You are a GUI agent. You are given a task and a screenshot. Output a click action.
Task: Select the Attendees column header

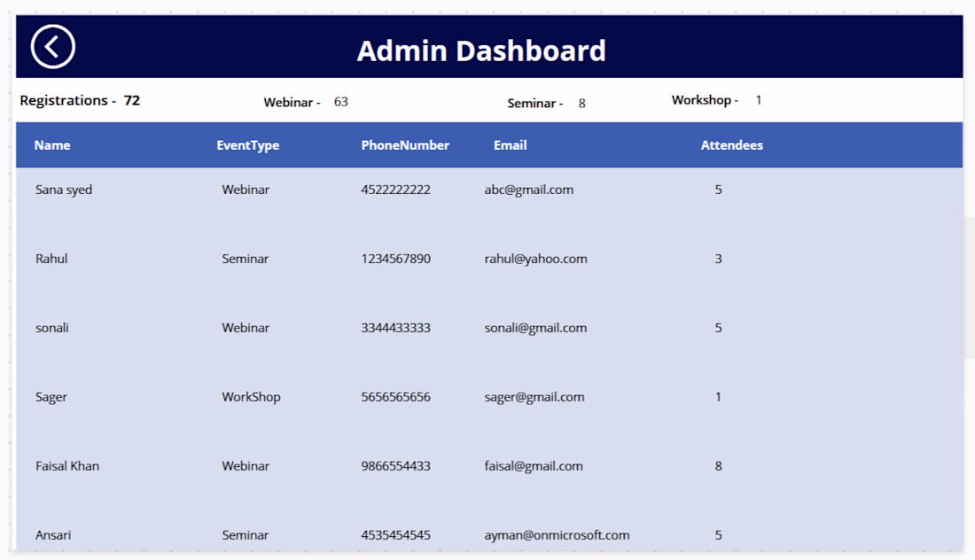pyautogui.click(x=732, y=144)
